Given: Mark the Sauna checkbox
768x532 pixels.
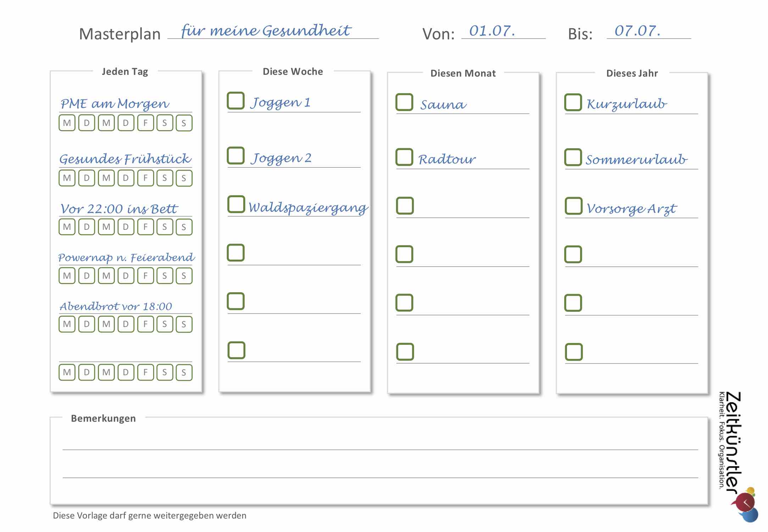Looking at the screenshot, I should 405,102.
